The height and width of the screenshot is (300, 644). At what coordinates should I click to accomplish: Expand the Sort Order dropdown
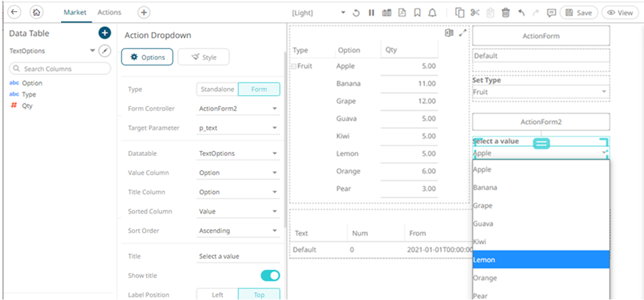[238, 230]
